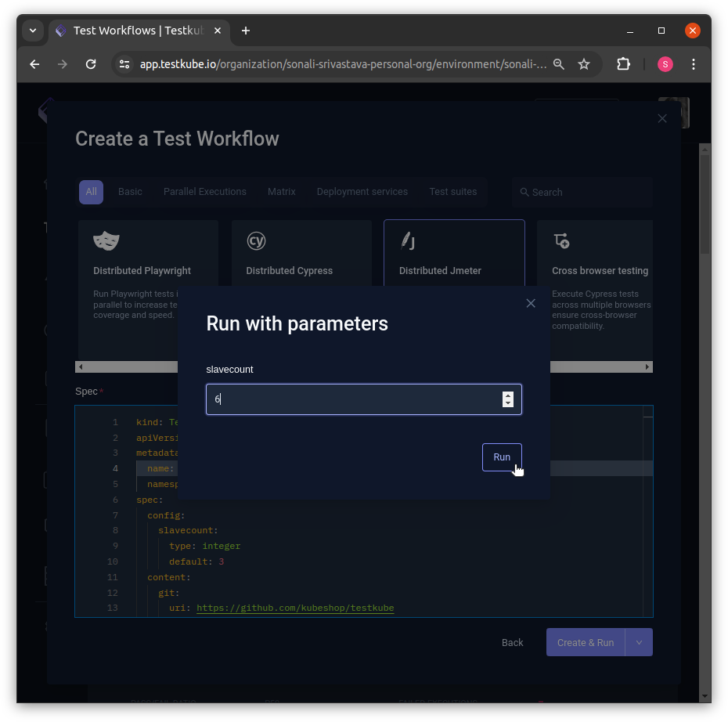Open the browser extensions puzzle icon
The height and width of the screenshot is (722, 728).
pos(624,64)
